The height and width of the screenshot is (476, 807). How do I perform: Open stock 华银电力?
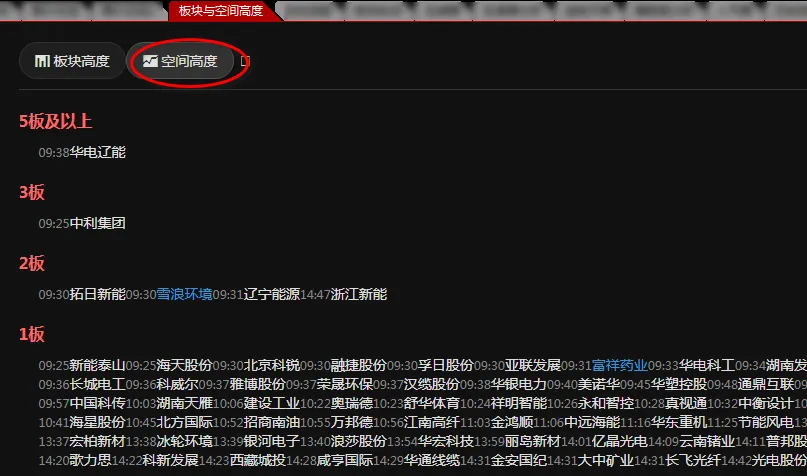519,384
